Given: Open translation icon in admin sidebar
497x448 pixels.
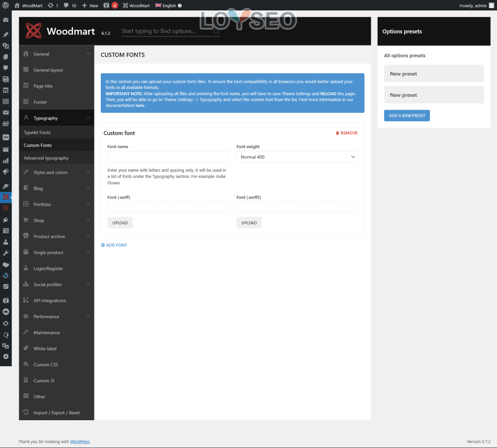Looking at the screenshot, I should point(5,346).
